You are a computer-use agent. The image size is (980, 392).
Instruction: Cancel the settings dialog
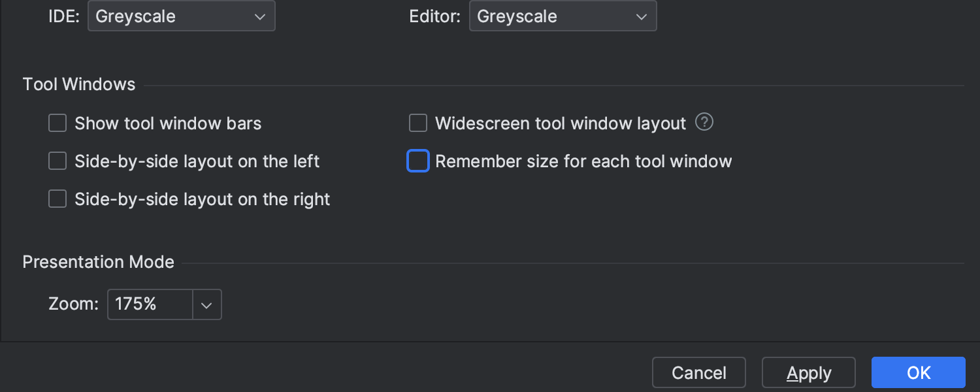click(698, 372)
